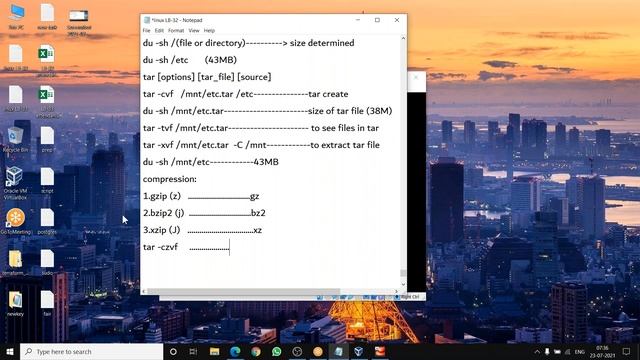Minimize the Notepad window

point(358,20)
